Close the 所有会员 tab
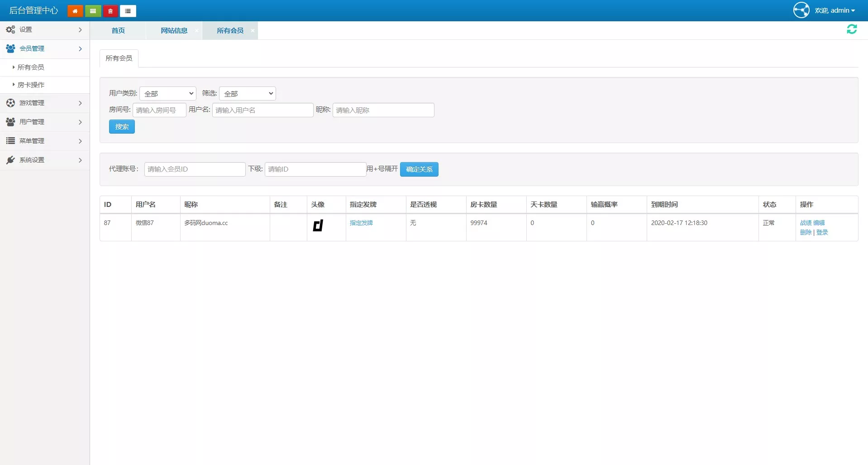This screenshot has height=465, width=868. point(253,30)
